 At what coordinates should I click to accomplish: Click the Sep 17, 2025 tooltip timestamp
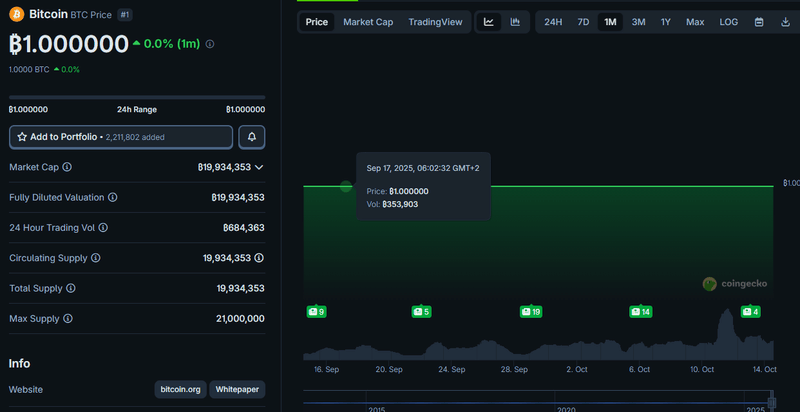click(423, 168)
